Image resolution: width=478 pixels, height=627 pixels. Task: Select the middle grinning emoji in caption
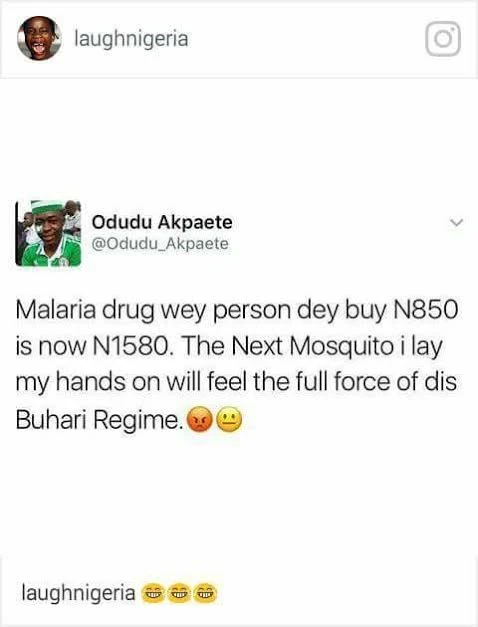pyautogui.click(x=178, y=593)
